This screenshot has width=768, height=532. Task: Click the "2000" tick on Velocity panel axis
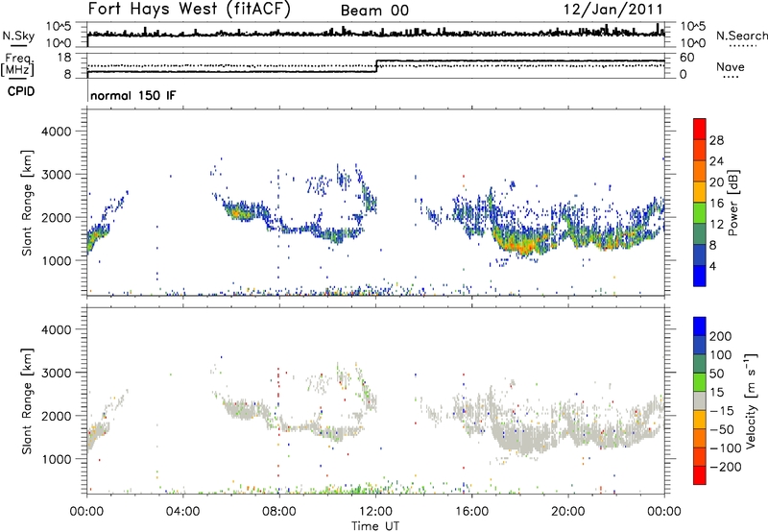point(56,416)
